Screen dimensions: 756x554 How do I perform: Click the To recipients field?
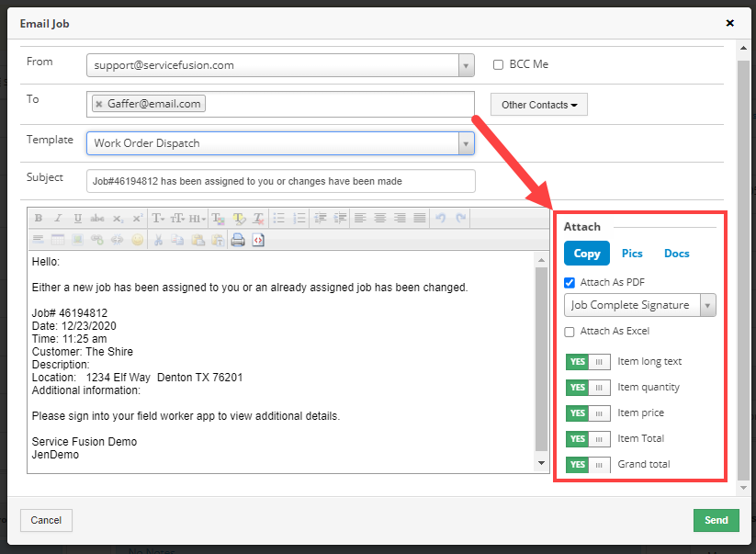pos(280,104)
